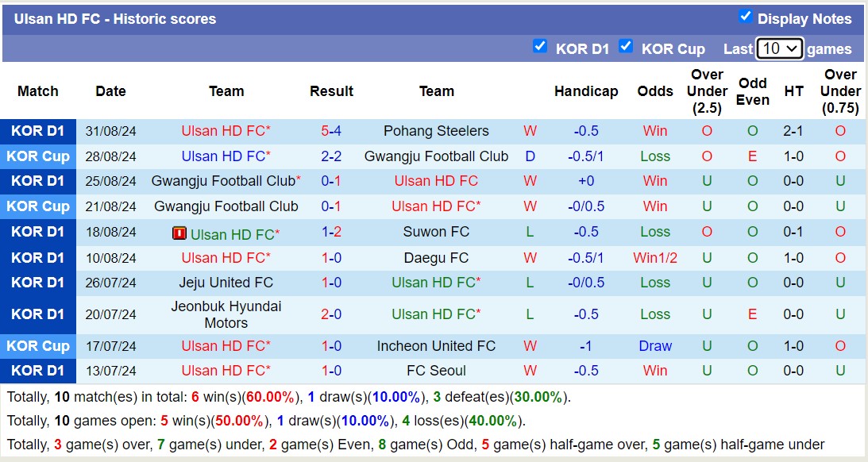868x462 pixels.
Task: Click the KOR Cup label dated 28/08/24
Action: coord(38,156)
